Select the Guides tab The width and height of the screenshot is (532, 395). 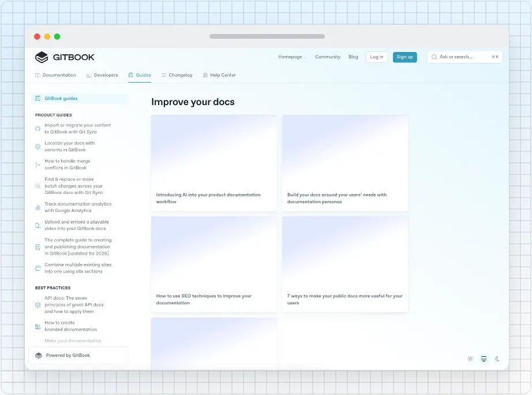pyautogui.click(x=140, y=76)
